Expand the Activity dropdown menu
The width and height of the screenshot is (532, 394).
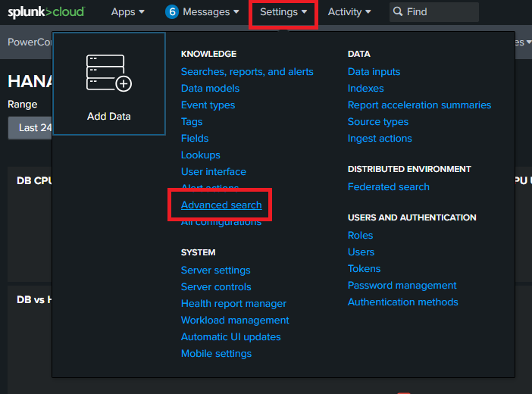click(349, 12)
